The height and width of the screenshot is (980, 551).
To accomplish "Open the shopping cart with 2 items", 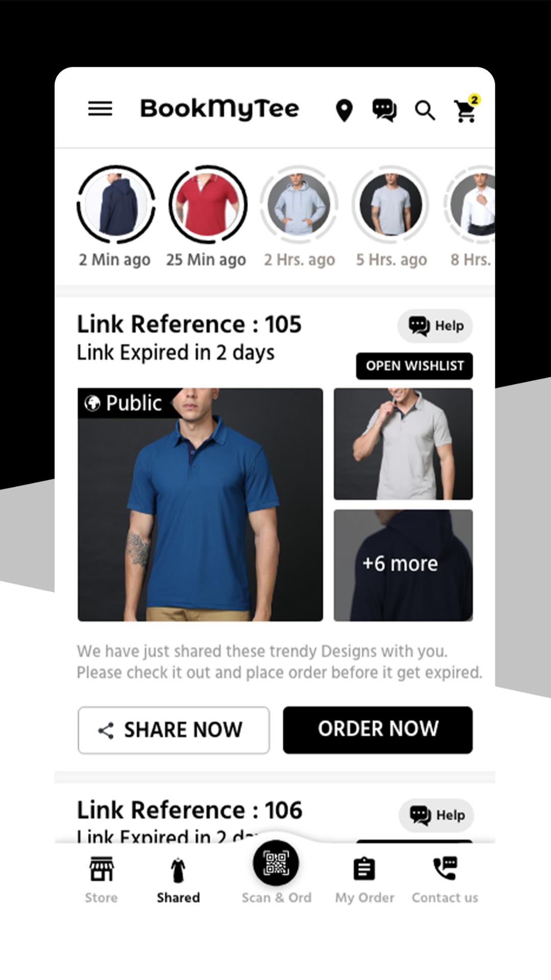I will pos(466,109).
